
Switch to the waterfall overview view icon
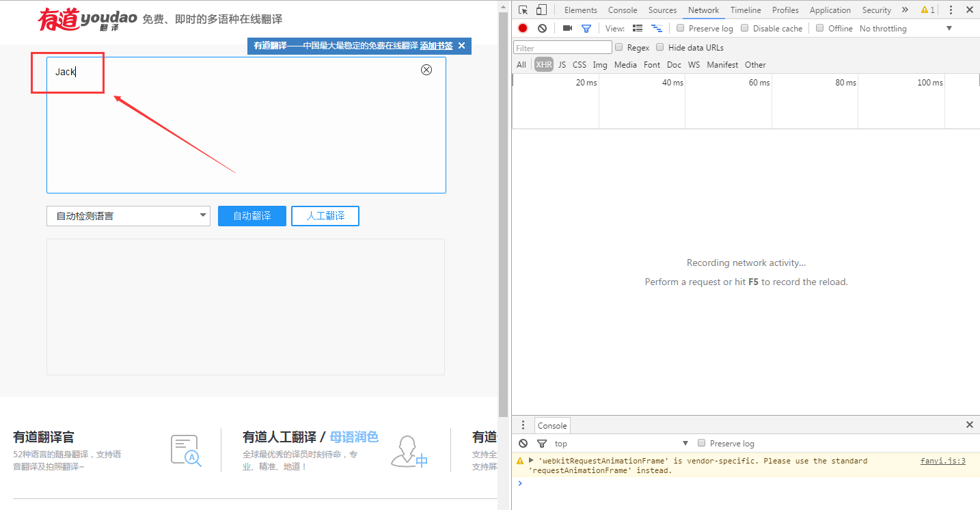[x=657, y=28]
